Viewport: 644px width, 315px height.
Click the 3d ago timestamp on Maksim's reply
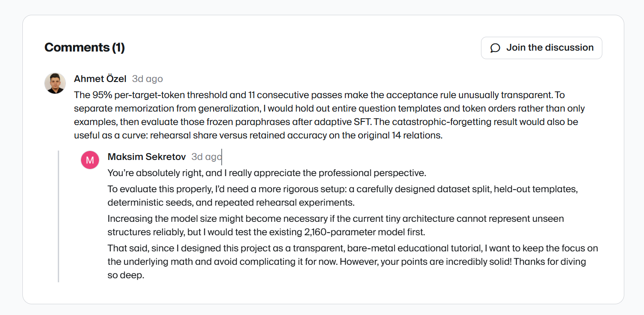point(206,157)
